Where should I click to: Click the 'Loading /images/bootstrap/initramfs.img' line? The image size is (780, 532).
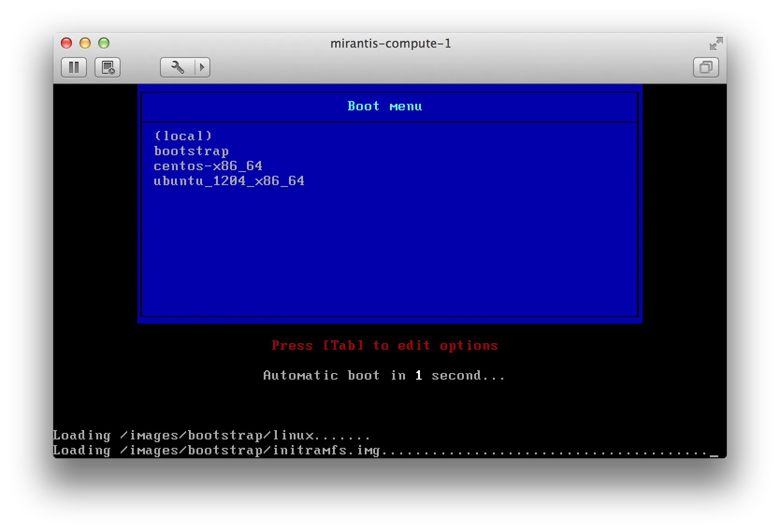(x=386, y=450)
